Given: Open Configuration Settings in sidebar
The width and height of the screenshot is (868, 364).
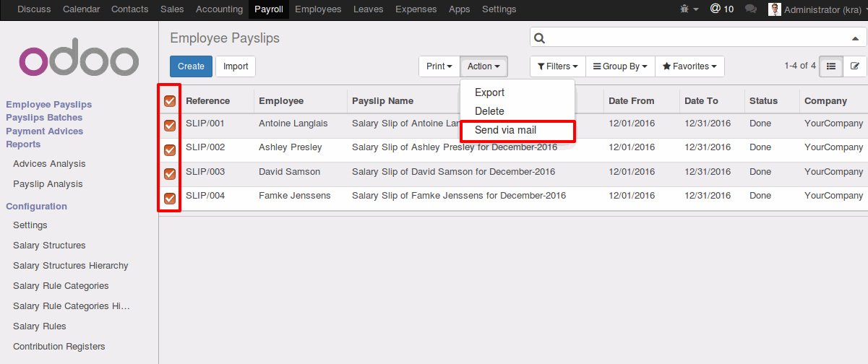Looking at the screenshot, I should pos(30,225).
